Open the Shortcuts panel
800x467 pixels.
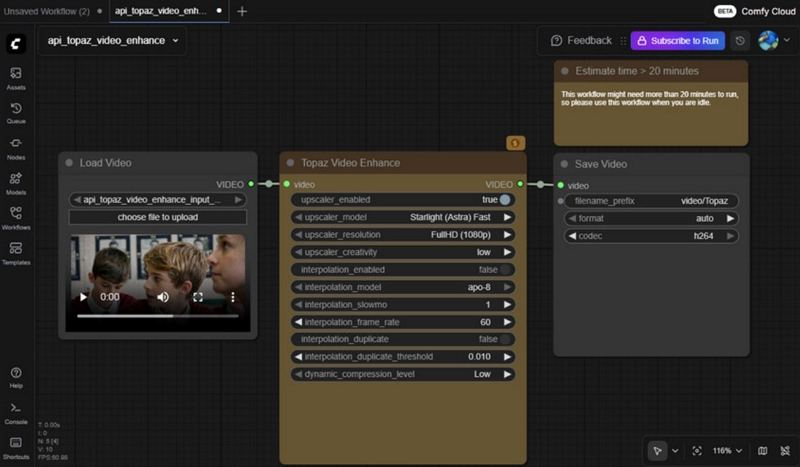click(16, 447)
